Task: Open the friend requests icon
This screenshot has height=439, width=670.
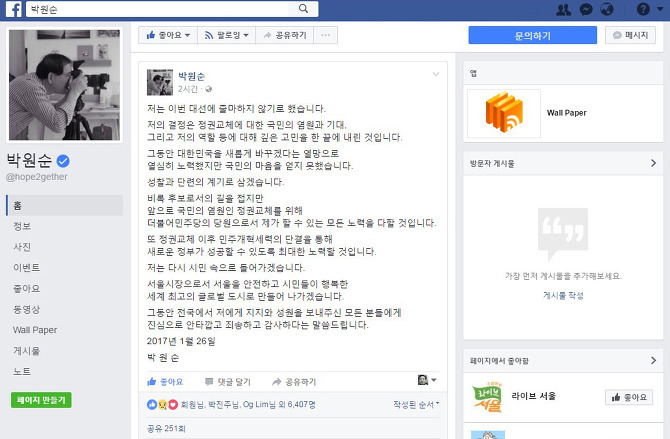Action: pos(564,9)
